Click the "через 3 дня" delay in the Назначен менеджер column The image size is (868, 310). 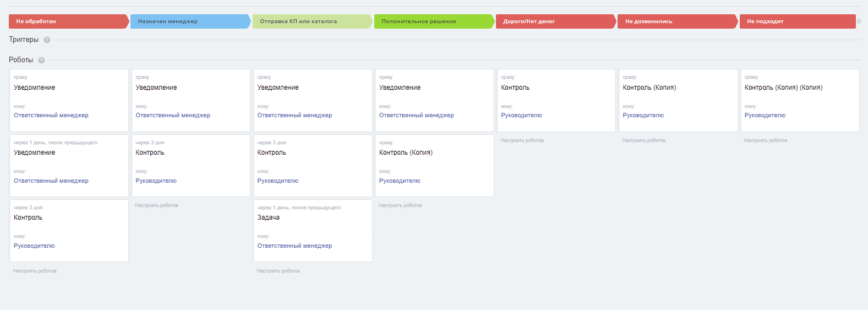coord(150,143)
